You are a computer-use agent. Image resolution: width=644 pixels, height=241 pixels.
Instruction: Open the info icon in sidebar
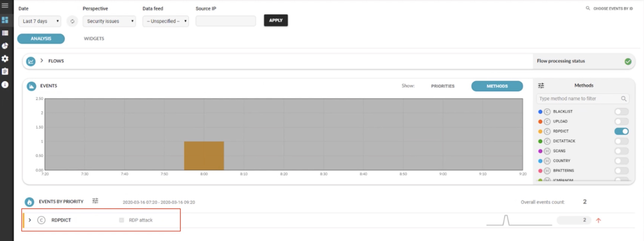pyautogui.click(x=5, y=85)
